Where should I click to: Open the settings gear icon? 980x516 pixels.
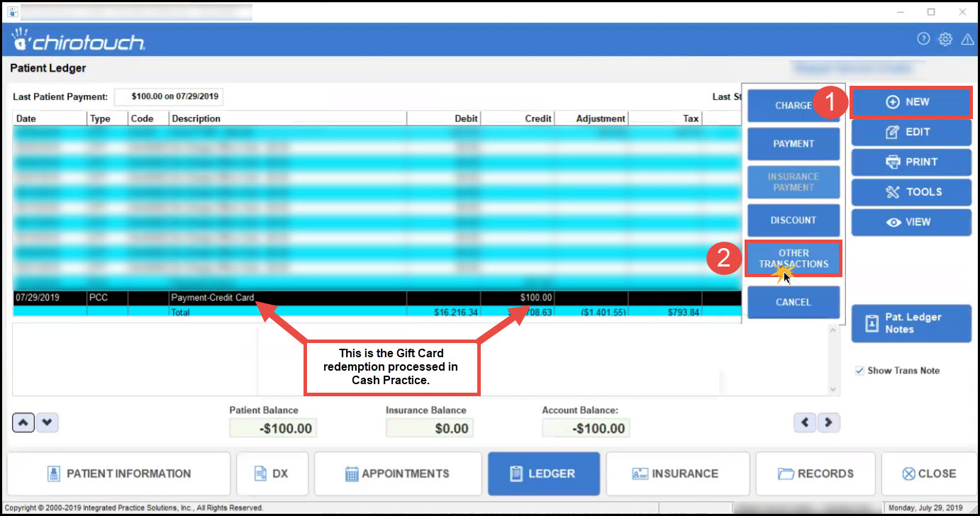click(945, 40)
